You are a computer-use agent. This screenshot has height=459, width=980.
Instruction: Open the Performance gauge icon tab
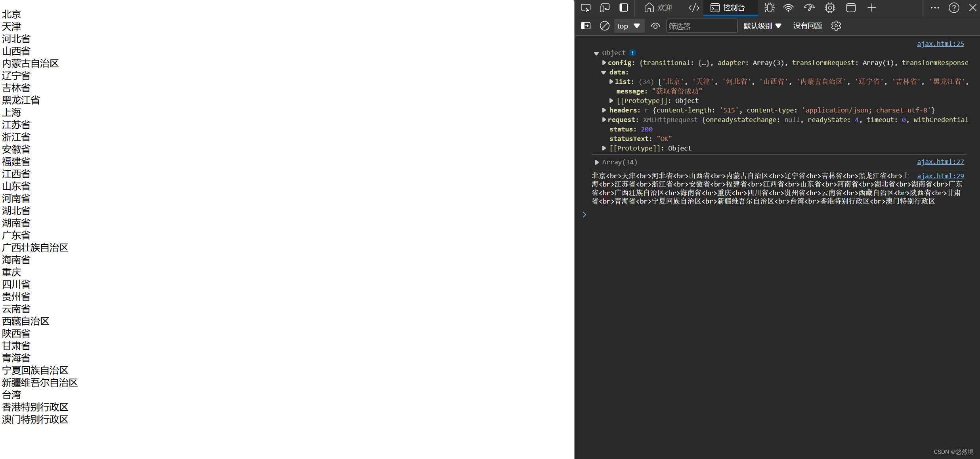tap(809, 8)
